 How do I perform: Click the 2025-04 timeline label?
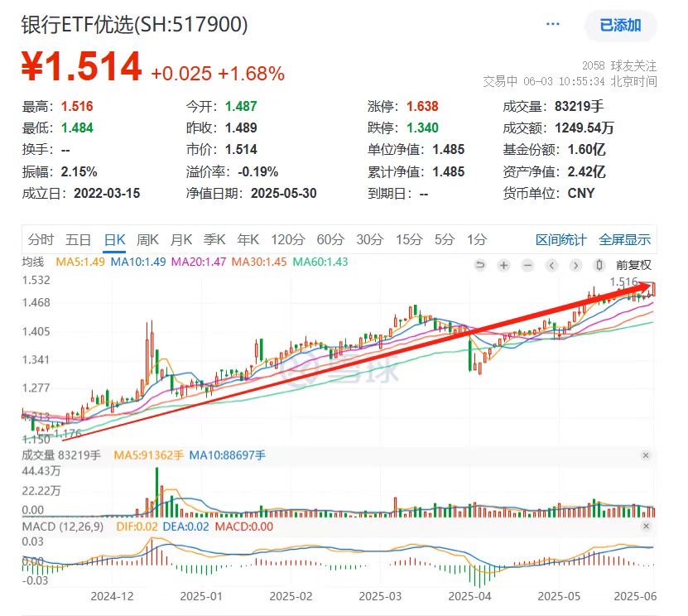pos(469,596)
